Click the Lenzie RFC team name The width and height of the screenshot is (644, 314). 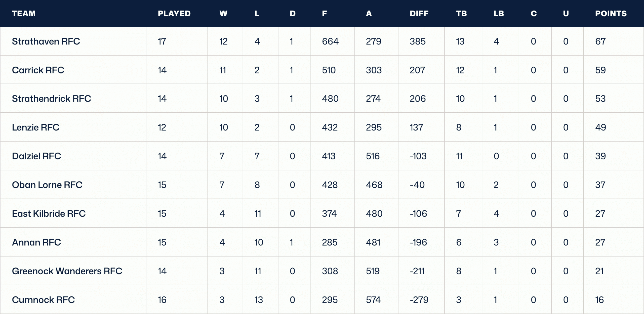(x=35, y=127)
